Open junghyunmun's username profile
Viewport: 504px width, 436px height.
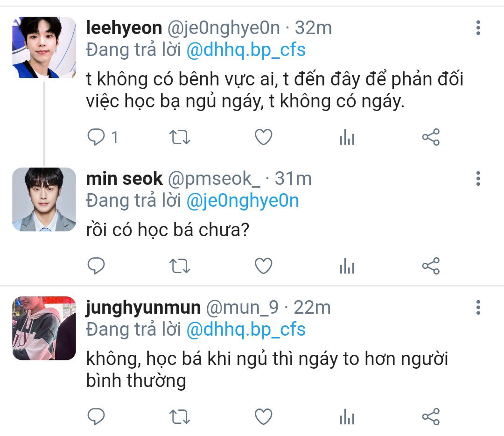pos(143,308)
